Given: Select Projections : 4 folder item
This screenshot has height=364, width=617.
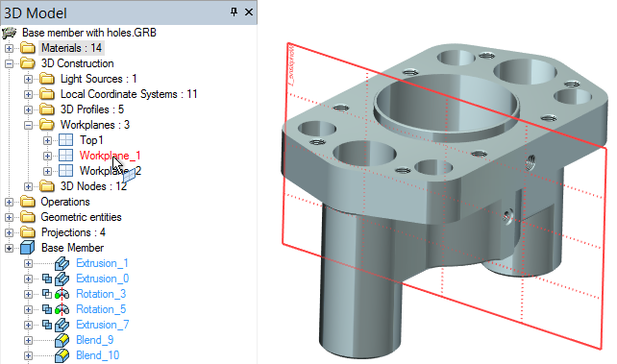Looking at the screenshot, I should (x=73, y=232).
